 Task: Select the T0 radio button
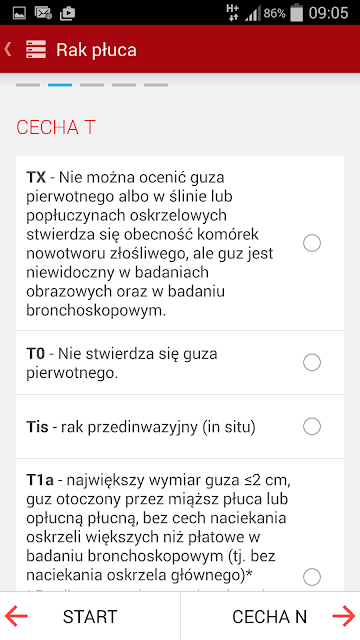[312, 362]
